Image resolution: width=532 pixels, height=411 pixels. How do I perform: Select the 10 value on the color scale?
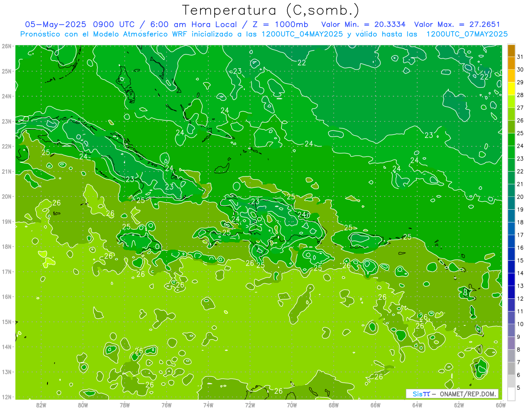520,324
